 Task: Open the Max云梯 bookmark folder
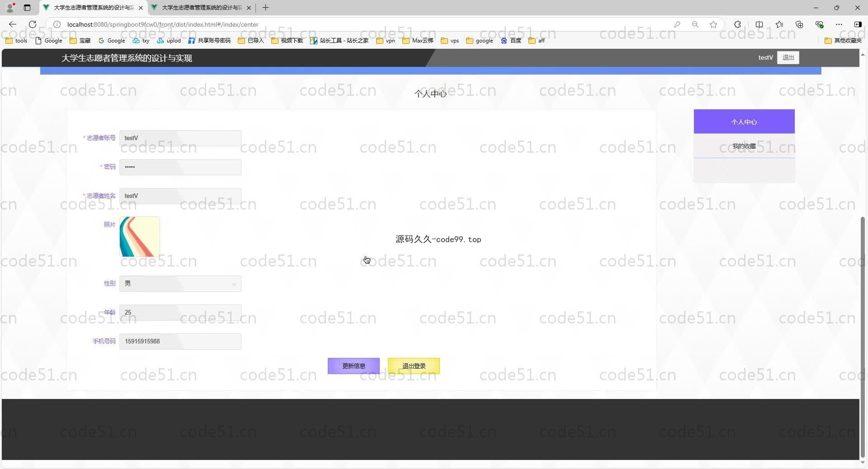tap(418, 41)
